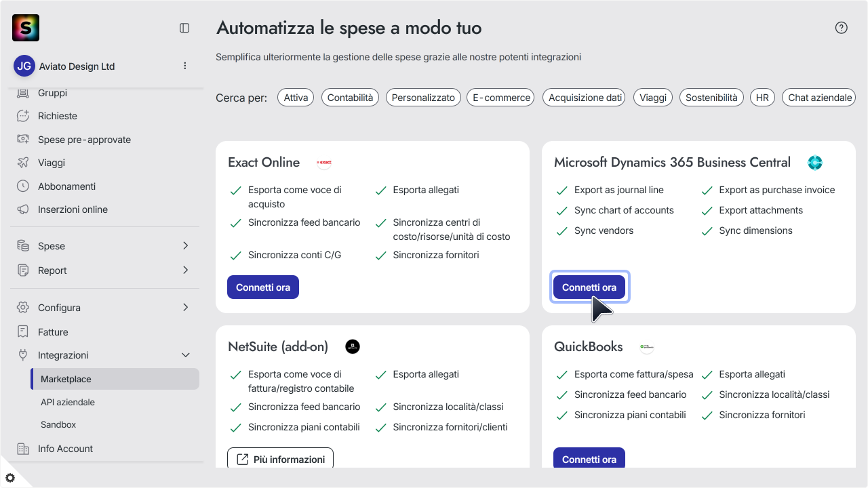Click 'Export as journal line' feature text
868x488 pixels.
[619, 190]
